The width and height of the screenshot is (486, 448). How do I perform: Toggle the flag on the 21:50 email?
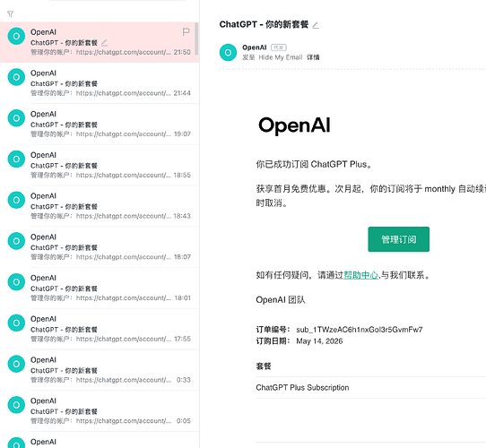point(186,32)
